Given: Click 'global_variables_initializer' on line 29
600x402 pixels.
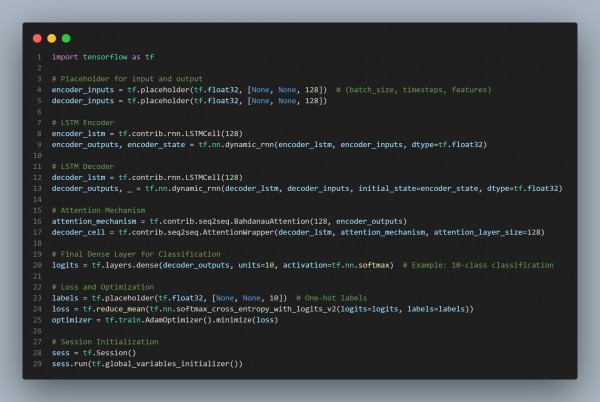Looking at the screenshot, I should 167,364.
